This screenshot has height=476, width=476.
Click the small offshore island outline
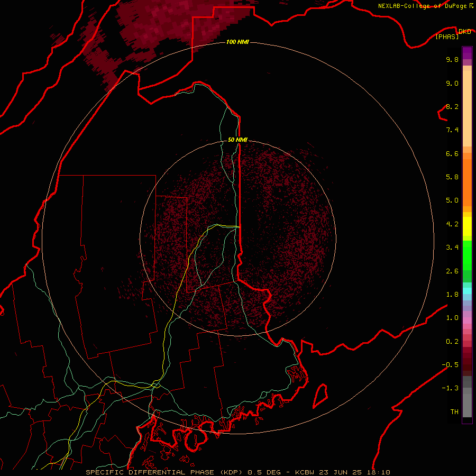point(321,396)
